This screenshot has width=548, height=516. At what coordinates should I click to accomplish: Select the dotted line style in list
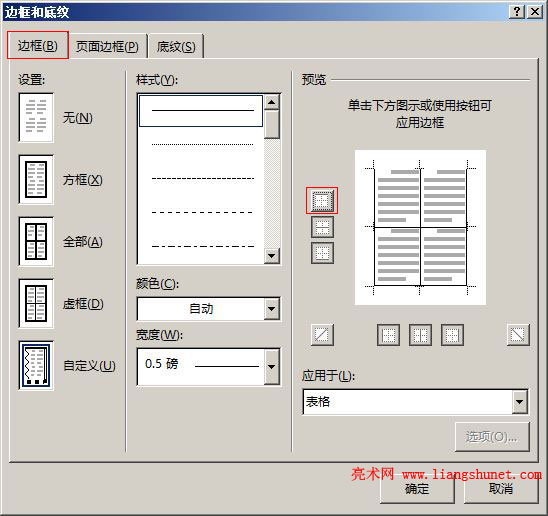coord(202,144)
